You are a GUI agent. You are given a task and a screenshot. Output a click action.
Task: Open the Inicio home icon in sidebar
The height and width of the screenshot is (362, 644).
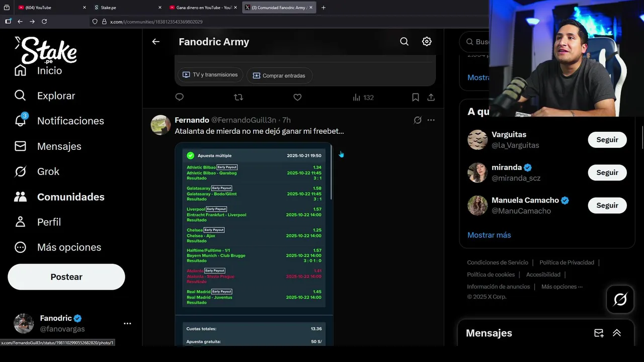pyautogui.click(x=20, y=70)
